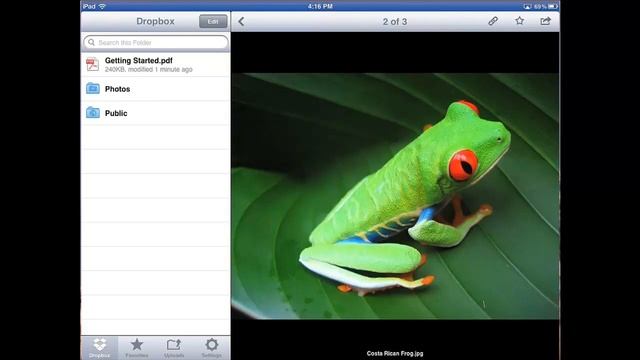Click the Edit button
The height and width of the screenshot is (360, 640).
[213, 22]
